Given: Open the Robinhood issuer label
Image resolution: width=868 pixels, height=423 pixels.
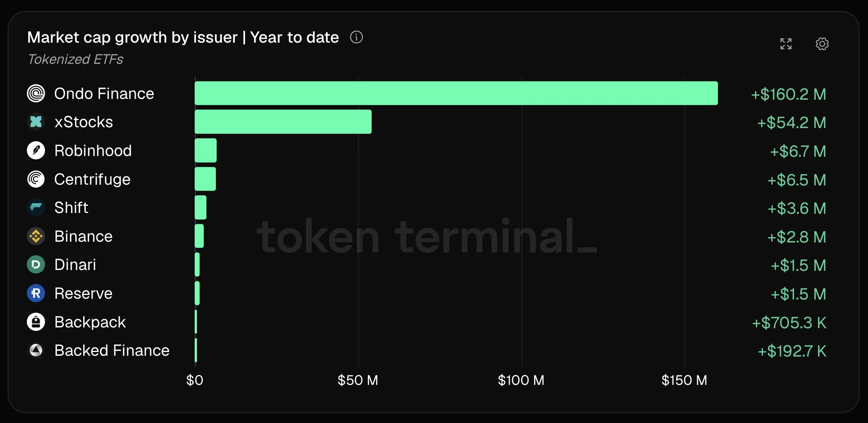Looking at the screenshot, I should pos(93,150).
